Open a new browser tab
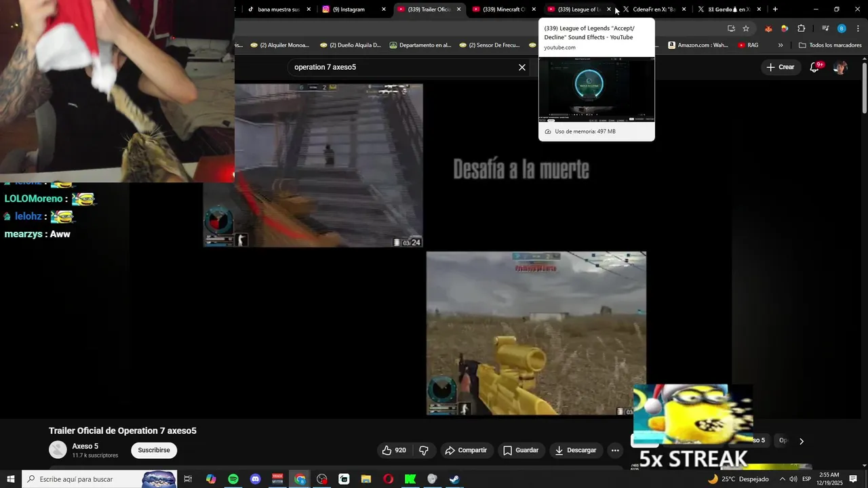Viewport: 868px width, 488px height. tap(775, 9)
